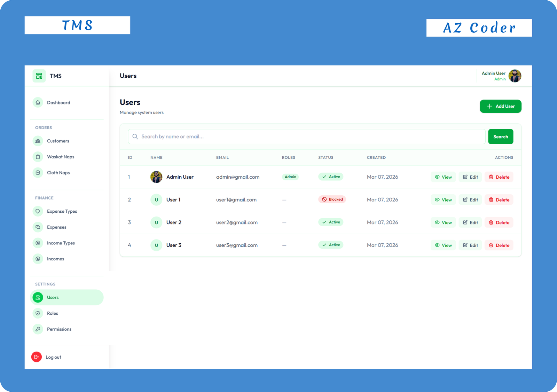Click the Cloth Naps database icon
557x392 pixels.
(38, 172)
